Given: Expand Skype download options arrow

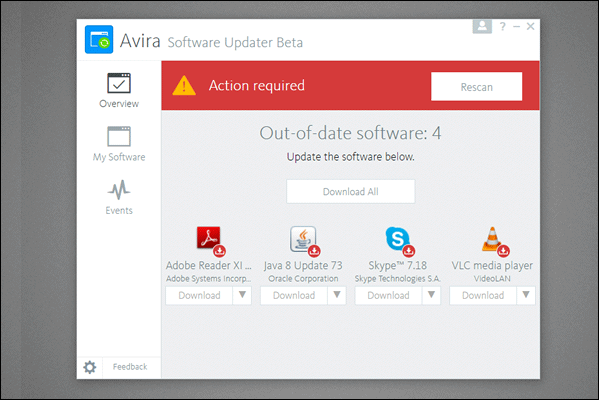Looking at the screenshot, I should click(x=431, y=295).
